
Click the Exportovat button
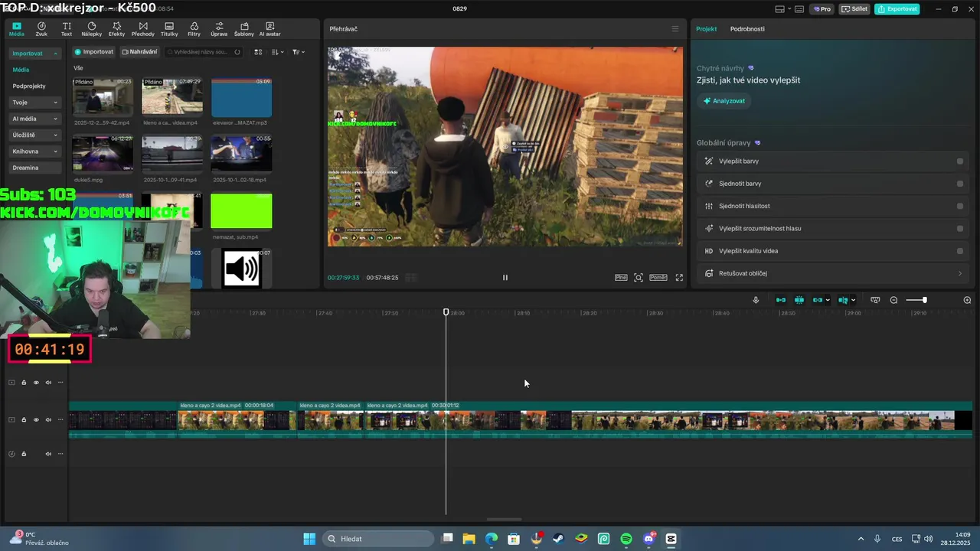coord(897,9)
